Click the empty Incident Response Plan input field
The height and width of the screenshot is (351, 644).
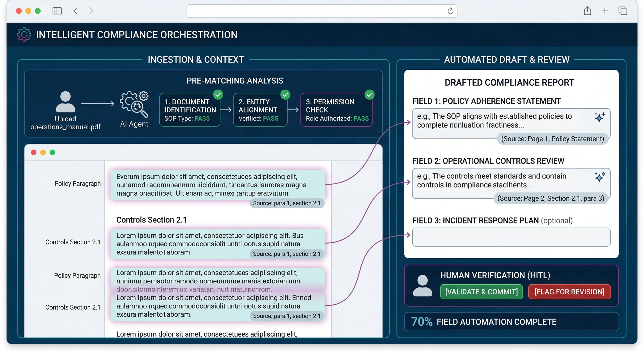[511, 237]
